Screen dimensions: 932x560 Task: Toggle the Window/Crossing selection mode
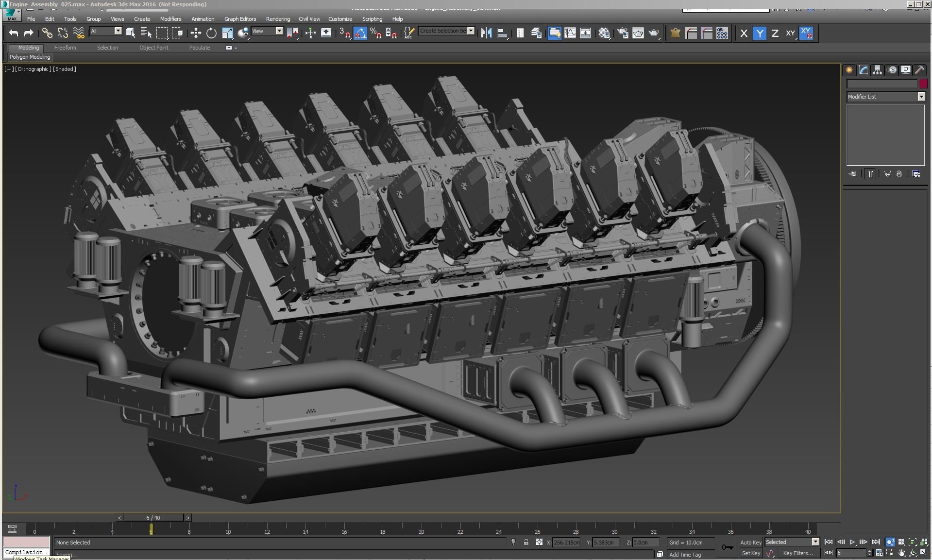(x=177, y=33)
